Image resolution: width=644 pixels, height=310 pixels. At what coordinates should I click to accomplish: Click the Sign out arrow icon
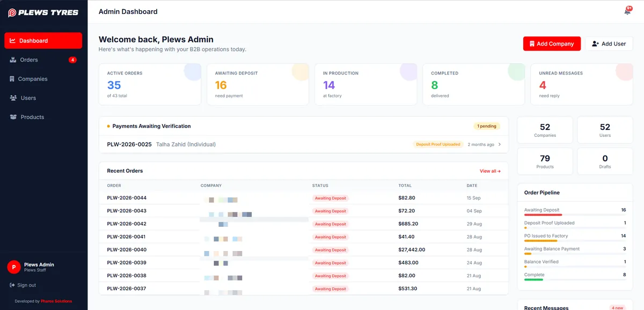coord(12,285)
